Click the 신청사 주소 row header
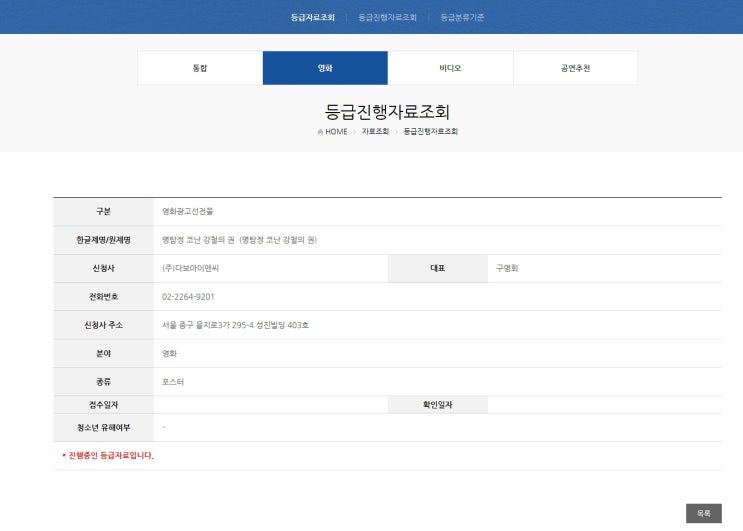 point(103,325)
